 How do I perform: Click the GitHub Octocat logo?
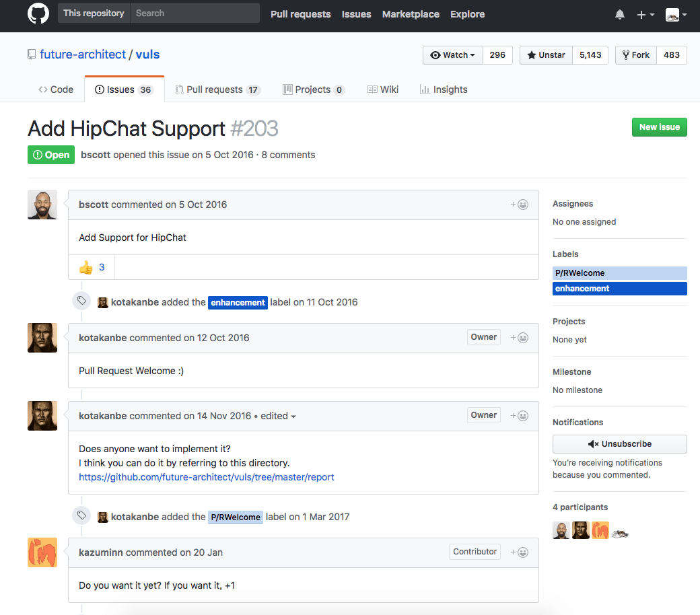click(38, 14)
